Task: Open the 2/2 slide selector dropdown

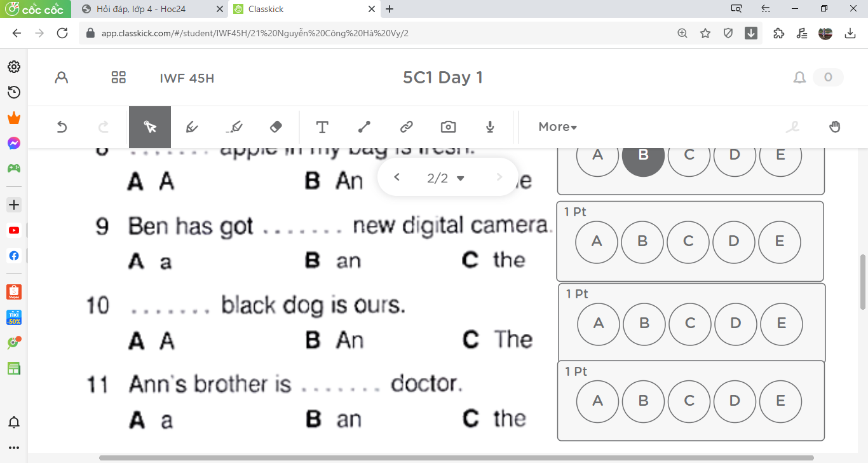Action: (x=447, y=178)
